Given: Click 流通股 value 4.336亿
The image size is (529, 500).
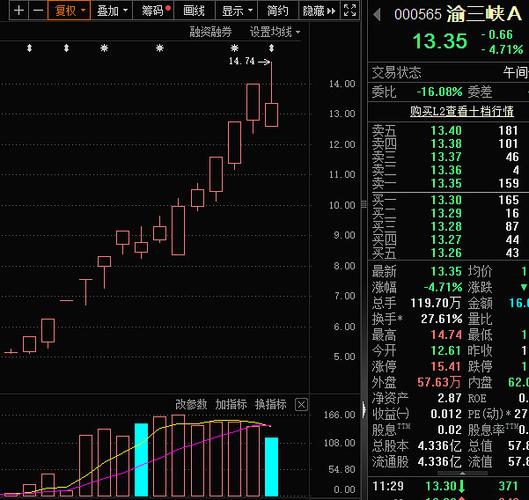Looking at the screenshot, I should click(439, 462).
